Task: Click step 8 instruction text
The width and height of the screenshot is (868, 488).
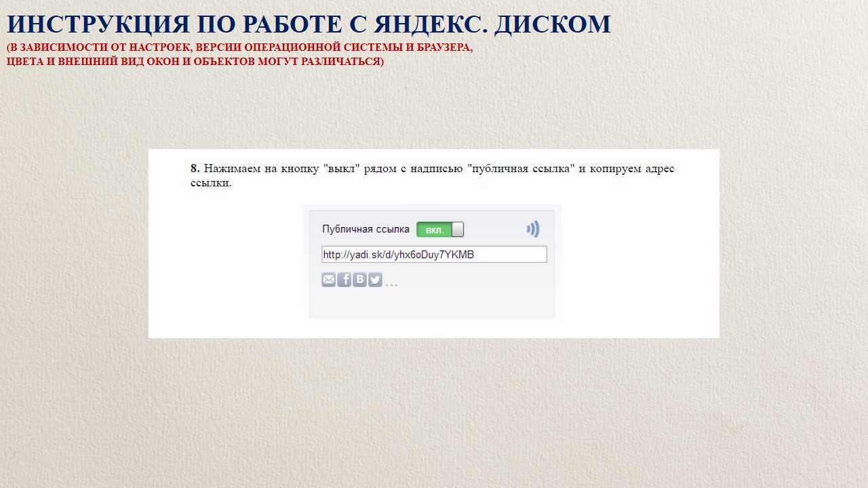Action: pyautogui.click(x=432, y=176)
